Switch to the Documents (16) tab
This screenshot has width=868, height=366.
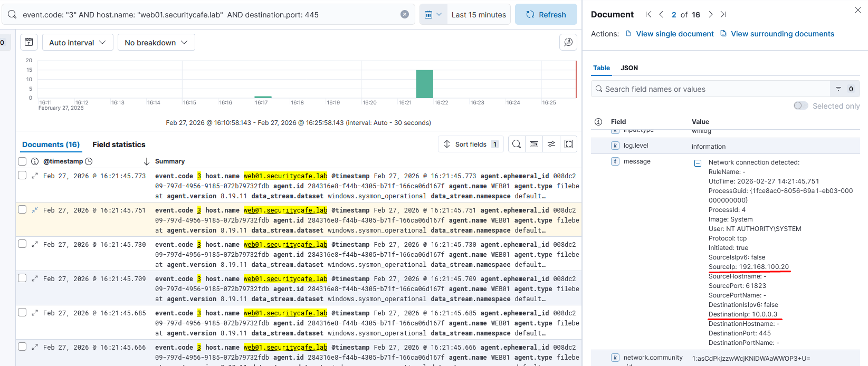click(x=51, y=145)
